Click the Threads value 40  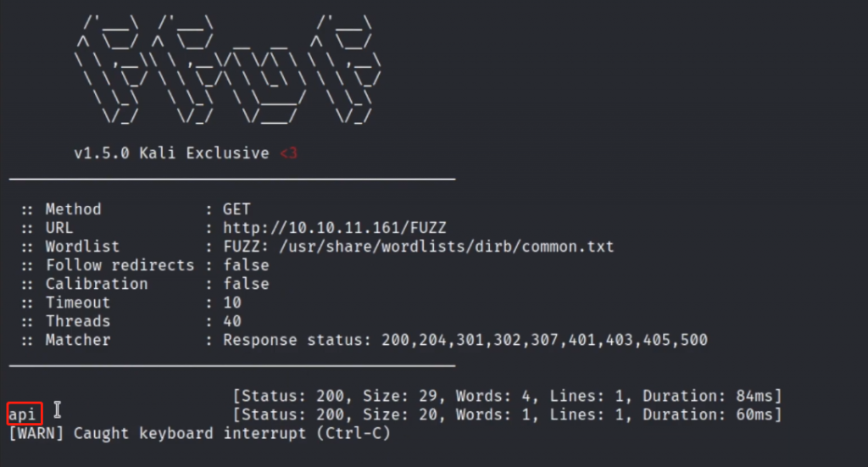click(231, 321)
